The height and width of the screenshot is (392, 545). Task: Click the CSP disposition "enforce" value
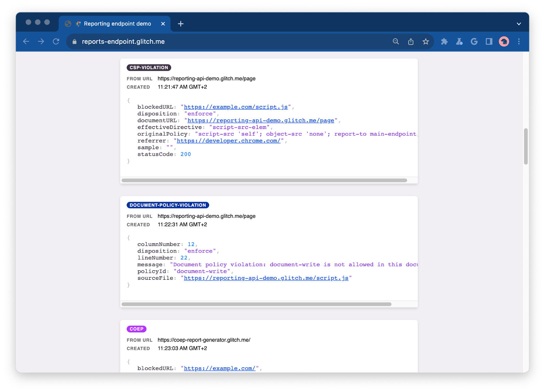pyautogui.click(x=200, y=114)
